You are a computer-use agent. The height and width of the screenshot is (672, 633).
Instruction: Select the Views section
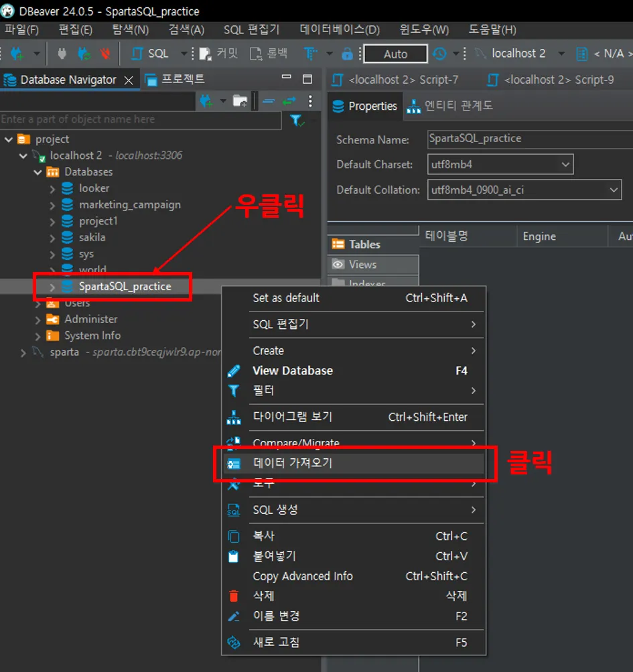[x=373, y=265]
